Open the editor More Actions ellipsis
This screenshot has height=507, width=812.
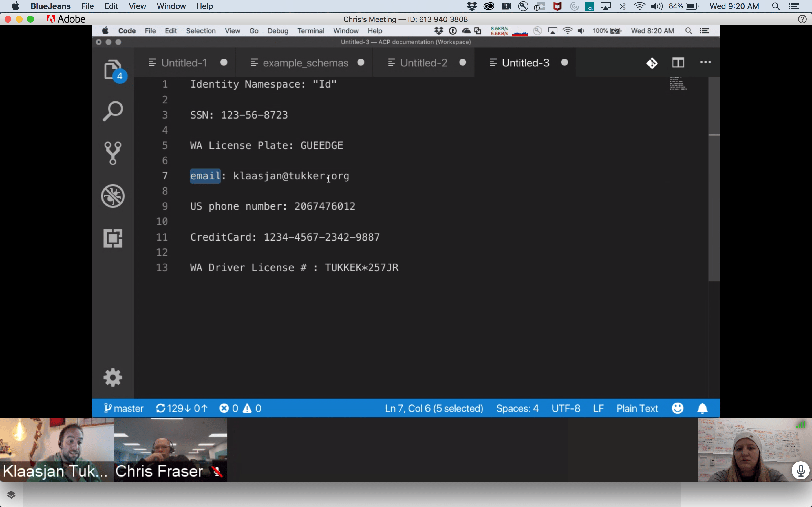coord(705,62)
